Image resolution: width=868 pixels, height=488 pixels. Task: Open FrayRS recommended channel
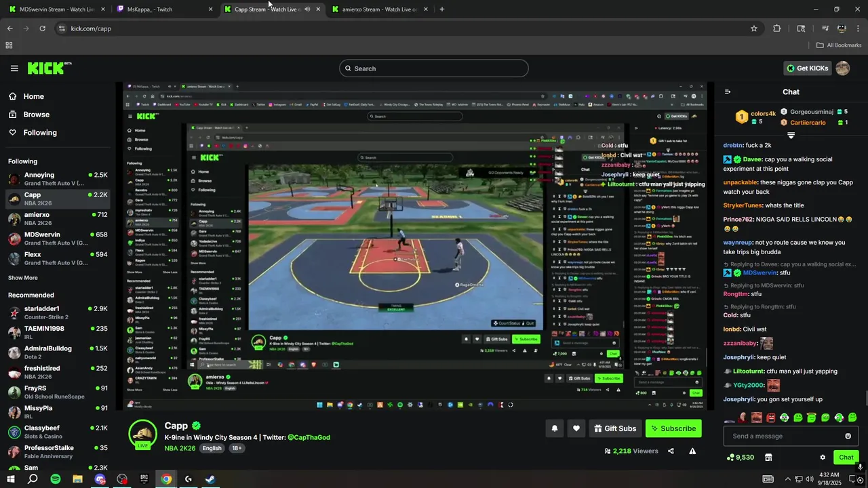(x=58, y=392)
